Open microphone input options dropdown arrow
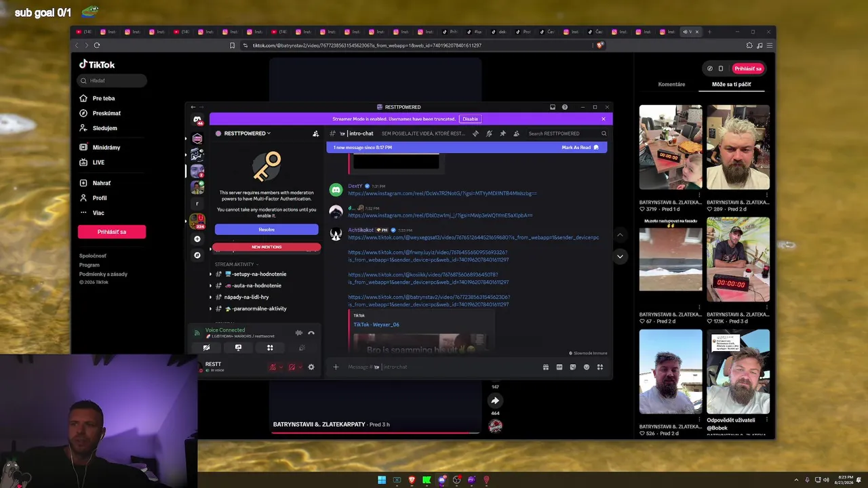Screen dimensions: 868x488 point(281,367)
